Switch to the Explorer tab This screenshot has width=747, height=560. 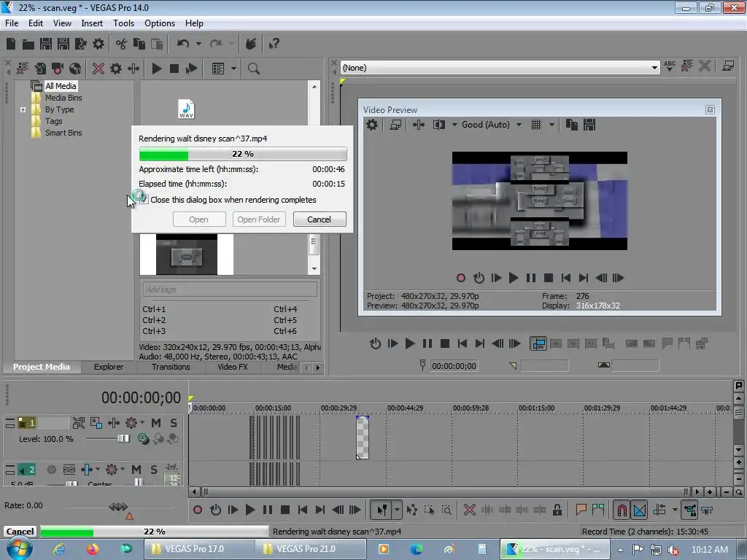[109, 367]
